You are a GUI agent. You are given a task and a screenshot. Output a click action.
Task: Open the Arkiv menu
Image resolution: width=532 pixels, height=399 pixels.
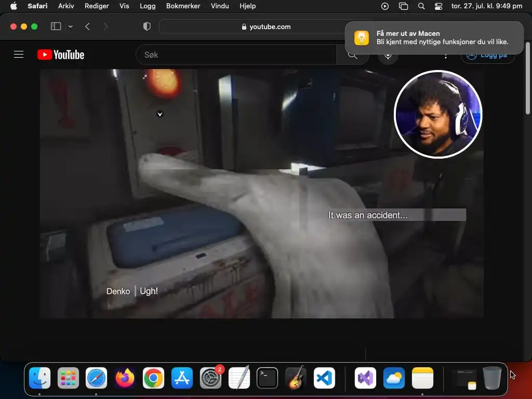pyautogui.click(x=66, y=6)
